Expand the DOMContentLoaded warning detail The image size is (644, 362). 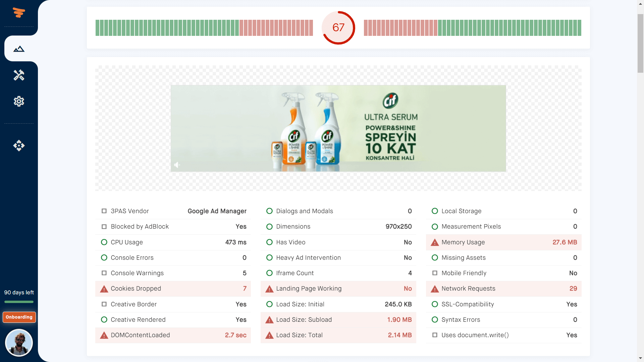[x=172, y=335]
